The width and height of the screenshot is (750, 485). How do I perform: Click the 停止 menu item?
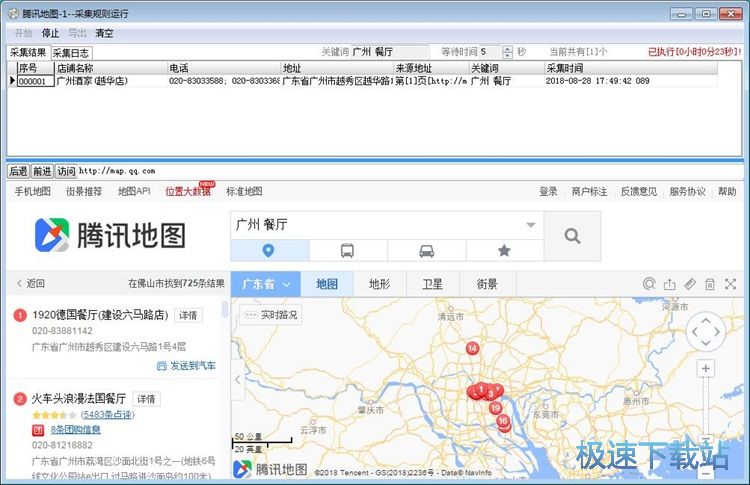tap(49, 33)
